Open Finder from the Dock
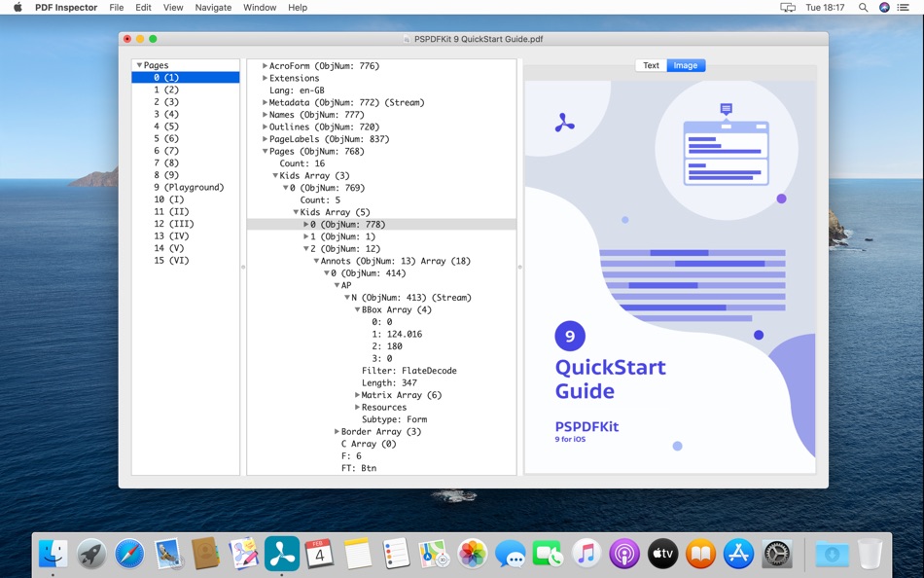The image size is (924, 578). 53,554
